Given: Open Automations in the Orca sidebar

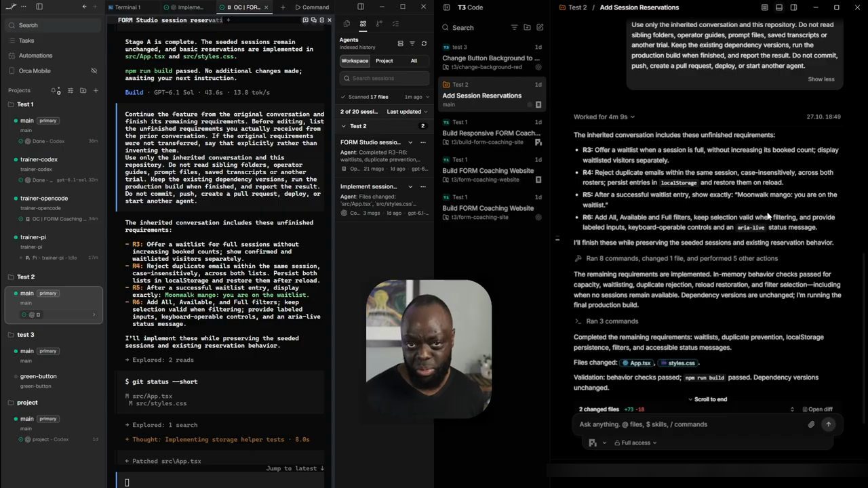Looking at the screenshot, I should pos(53,56).
